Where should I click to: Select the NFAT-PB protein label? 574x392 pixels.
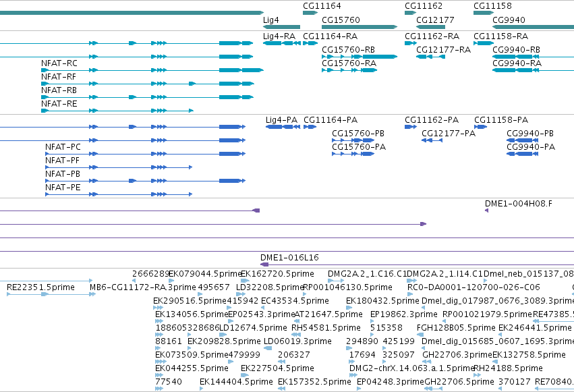click(x=63, y=174)
